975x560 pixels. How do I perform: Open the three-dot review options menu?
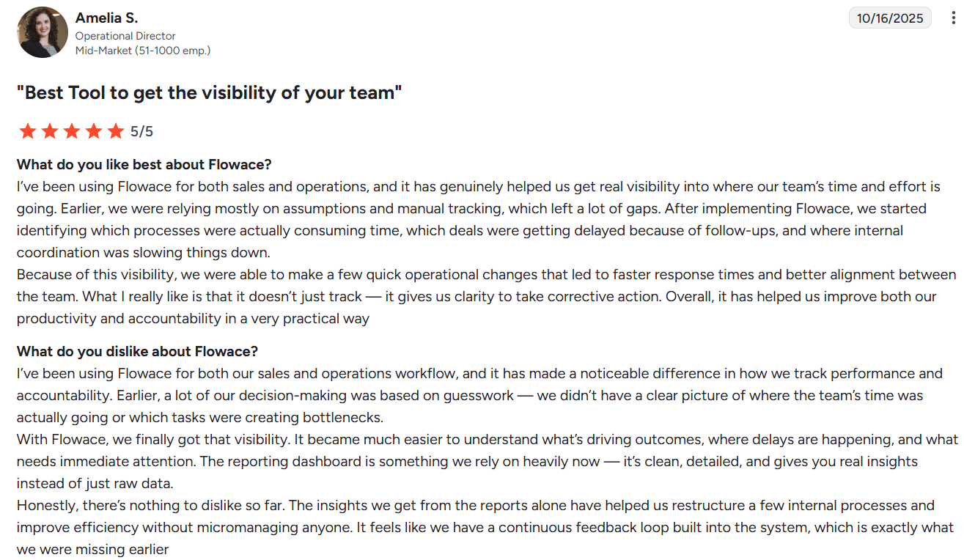[x=953, y=18]
